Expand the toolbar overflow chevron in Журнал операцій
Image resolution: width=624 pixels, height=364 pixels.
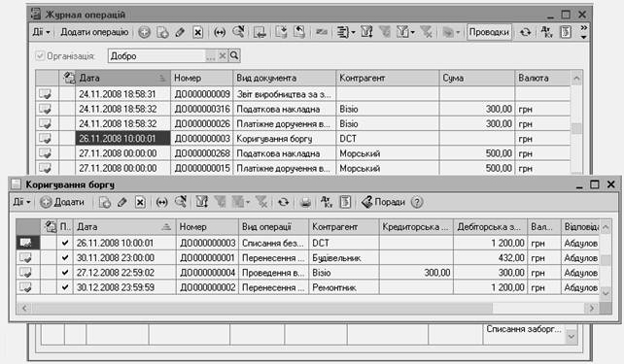pyautogui.click(x=583, y=32)
